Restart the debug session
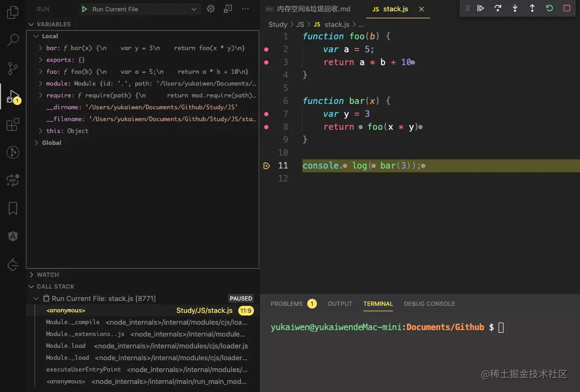The width and height of the screenshot is (580, 392). (549, 8)
